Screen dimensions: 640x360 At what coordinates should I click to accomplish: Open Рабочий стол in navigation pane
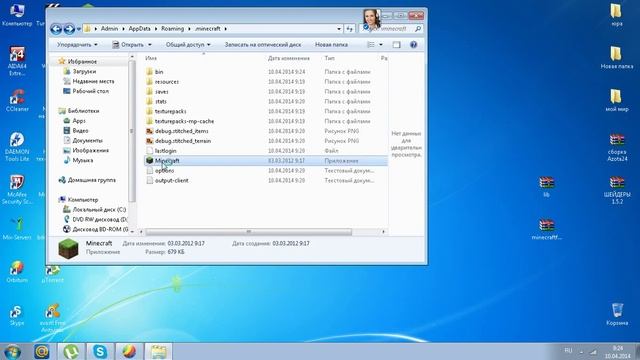click(90, 91)
